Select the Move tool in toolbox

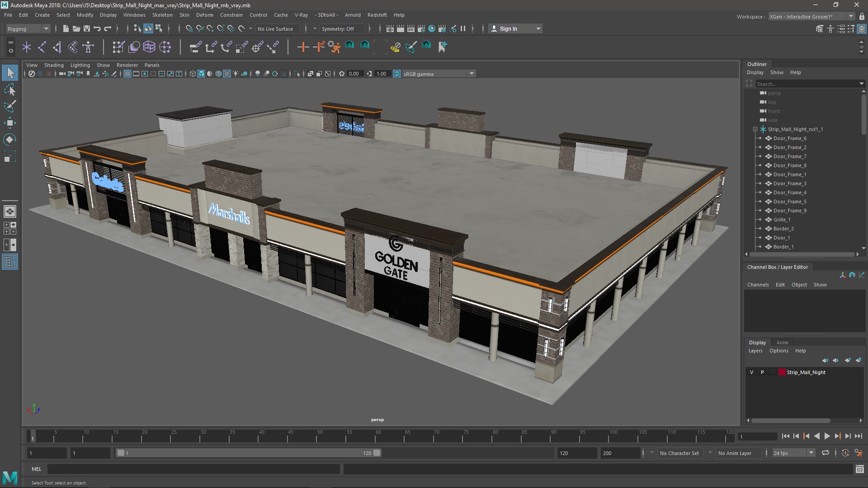tap(10, 123)
